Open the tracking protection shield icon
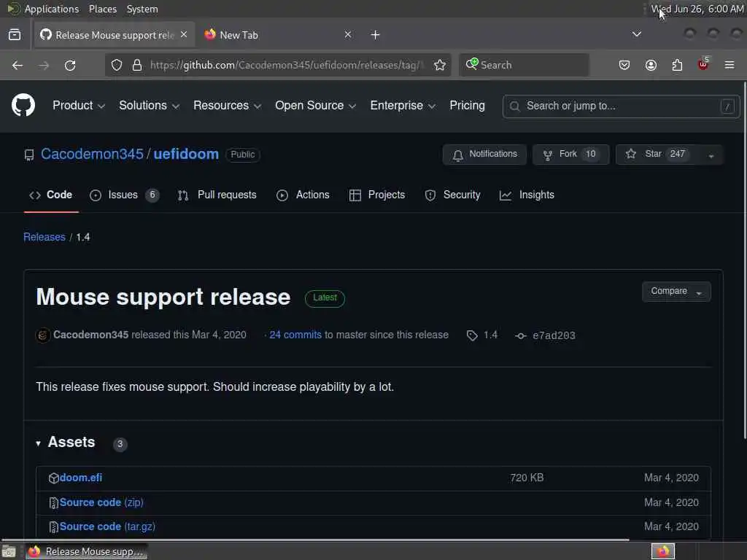 click(x=117, y=65)
